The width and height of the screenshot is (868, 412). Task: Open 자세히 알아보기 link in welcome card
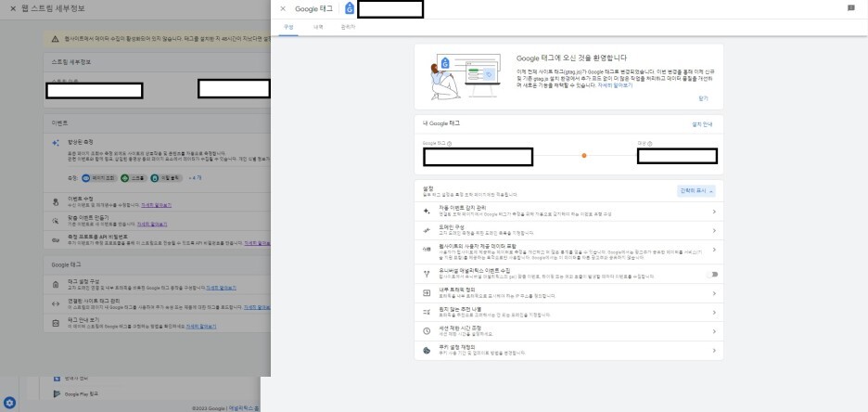(x=615, y=85)
